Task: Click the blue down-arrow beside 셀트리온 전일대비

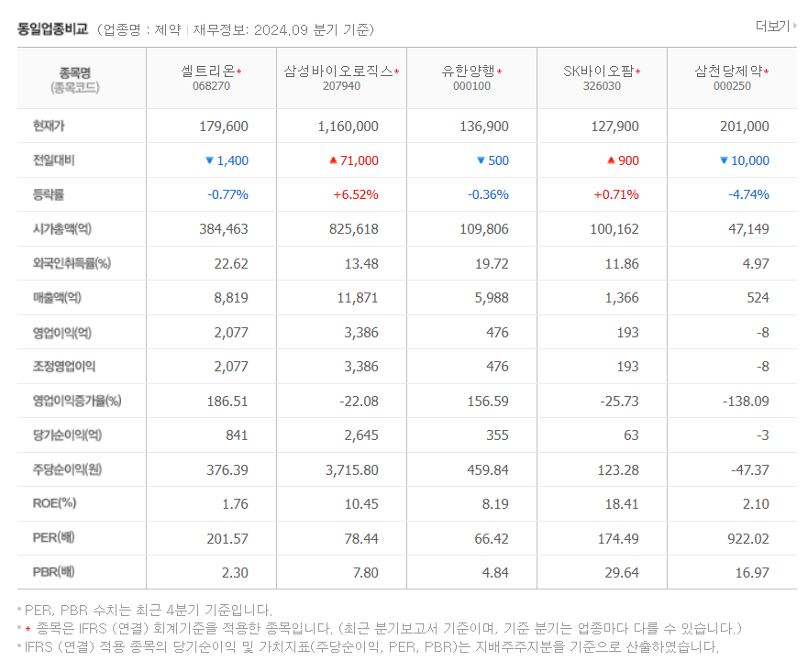Action: pos(210,159)
